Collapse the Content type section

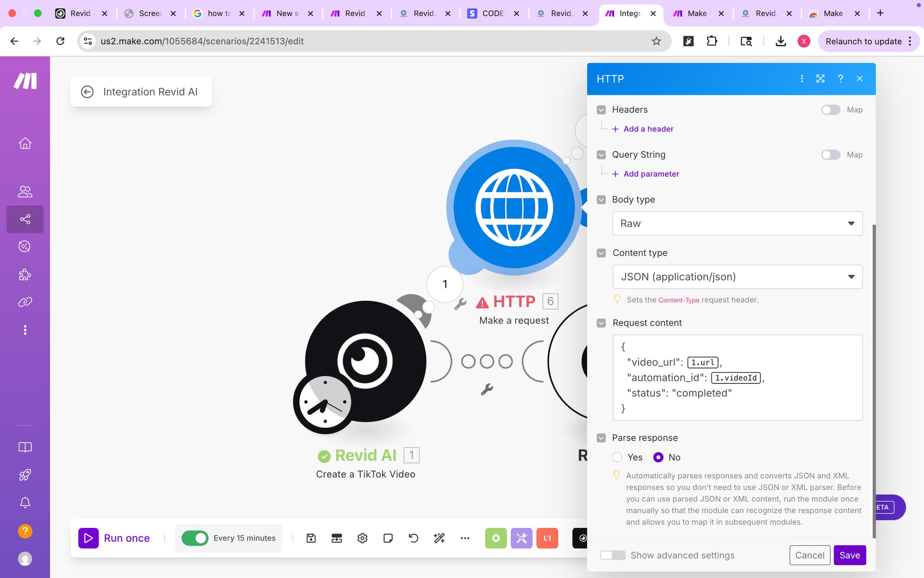click(x=601, y=253)
